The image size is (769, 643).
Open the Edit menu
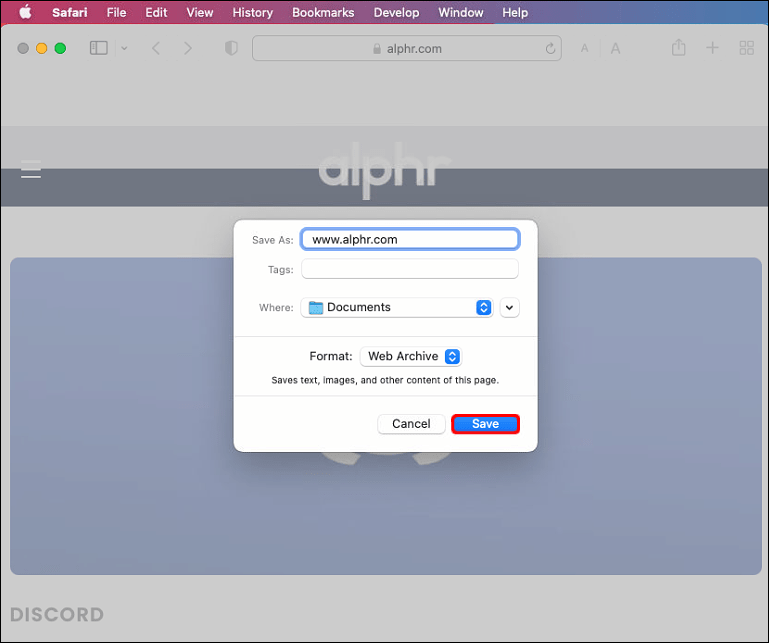(156, 12)
